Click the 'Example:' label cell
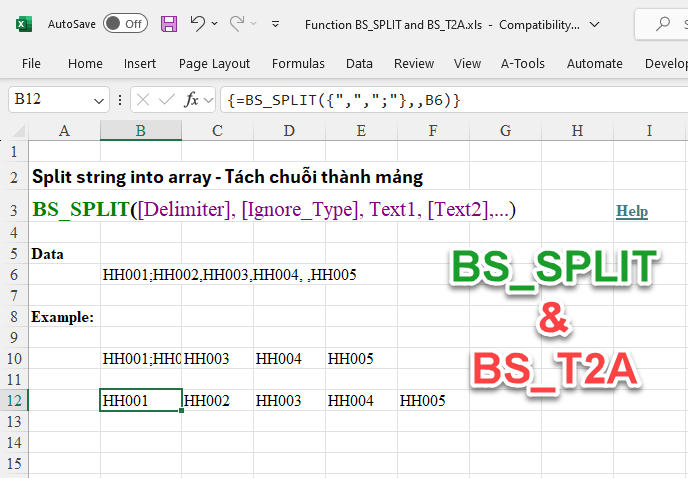 click(x=62, y=317)
